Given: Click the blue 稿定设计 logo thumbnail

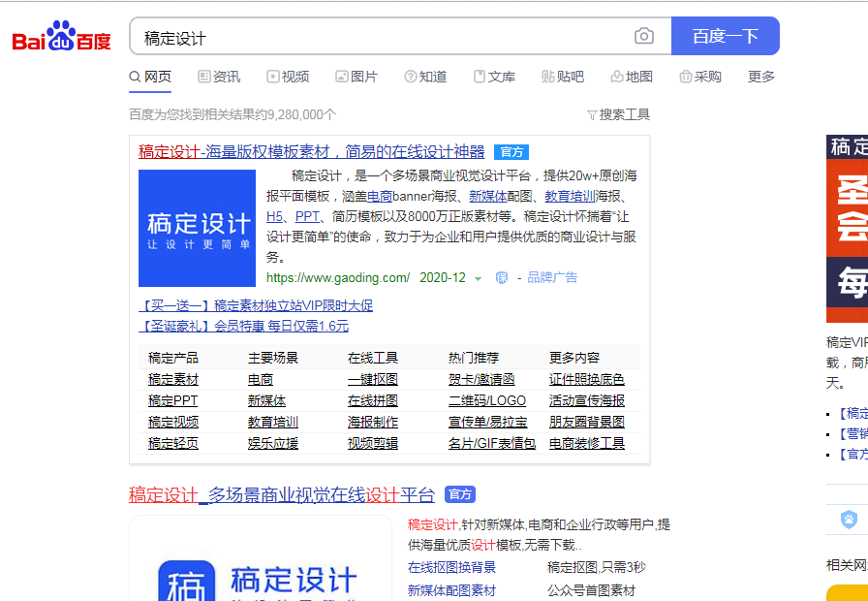Looking at the screenshot, I should point(197,228).
